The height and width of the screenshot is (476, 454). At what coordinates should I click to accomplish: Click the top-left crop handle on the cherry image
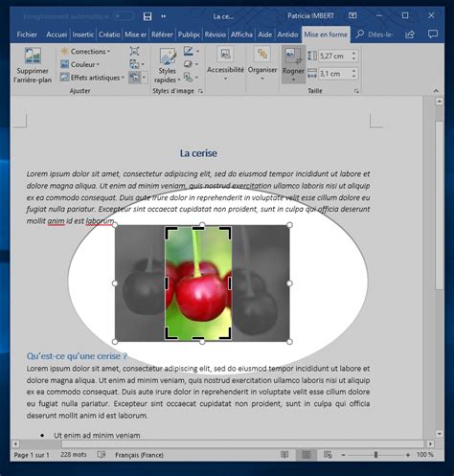pos(170,233)
